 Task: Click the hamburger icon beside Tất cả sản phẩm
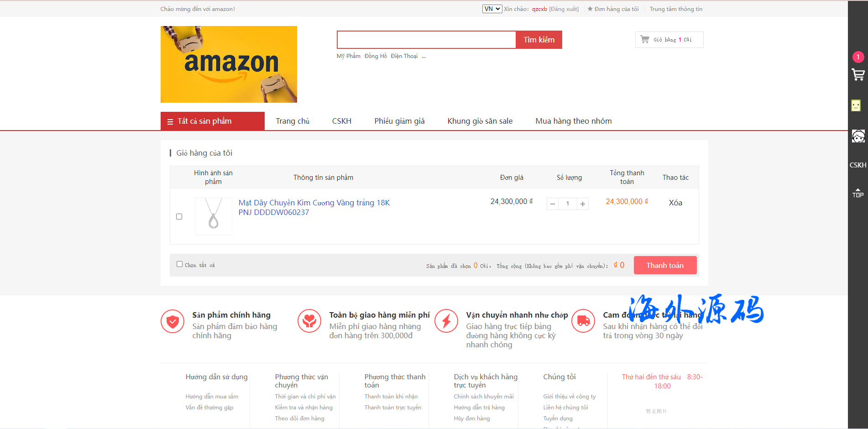170,122
